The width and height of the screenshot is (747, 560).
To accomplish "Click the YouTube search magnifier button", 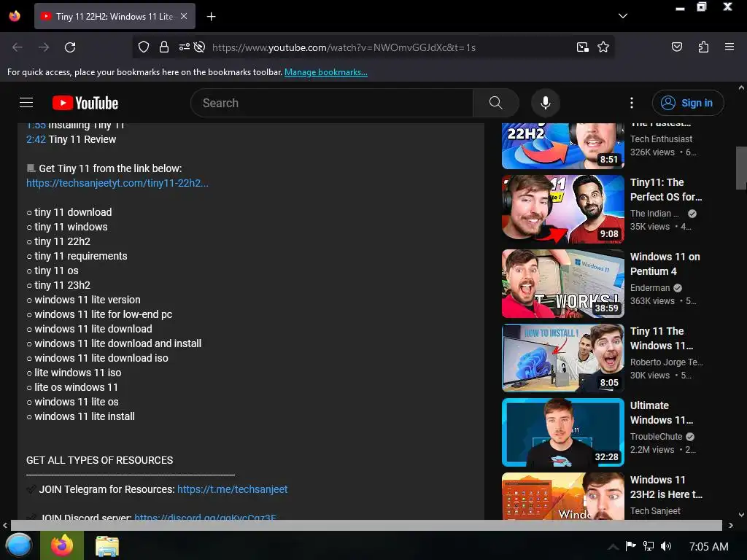I will click(x=496, y=103).
